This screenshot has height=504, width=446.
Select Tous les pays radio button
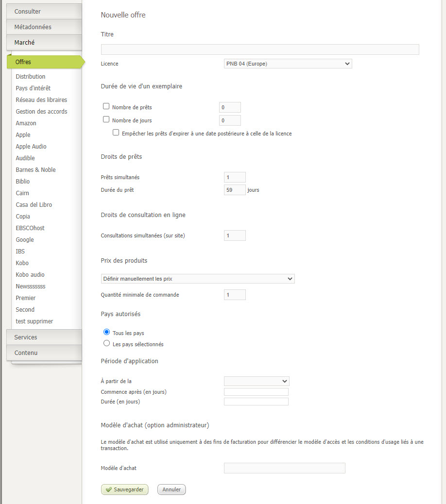click(107, 332)
